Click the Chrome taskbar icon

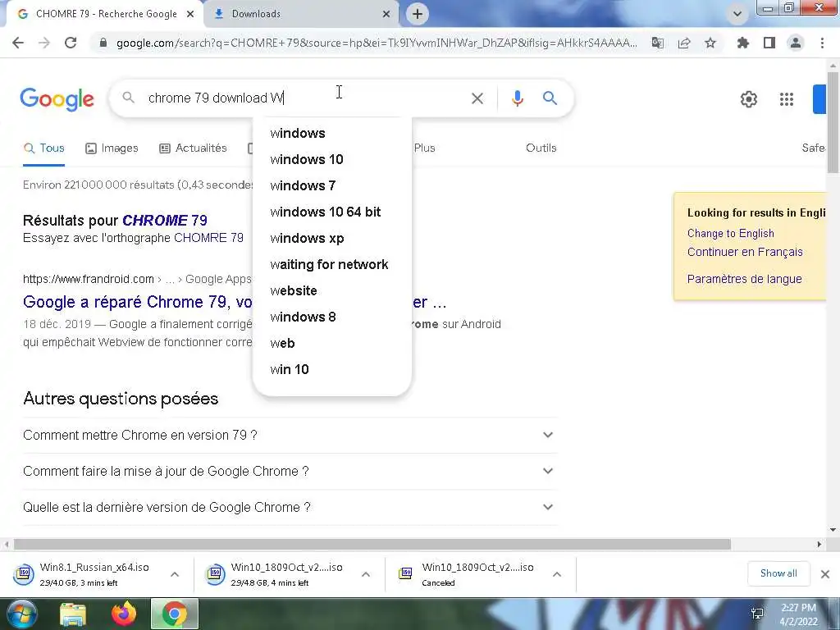pyautogui.click(x=175, y=614)
